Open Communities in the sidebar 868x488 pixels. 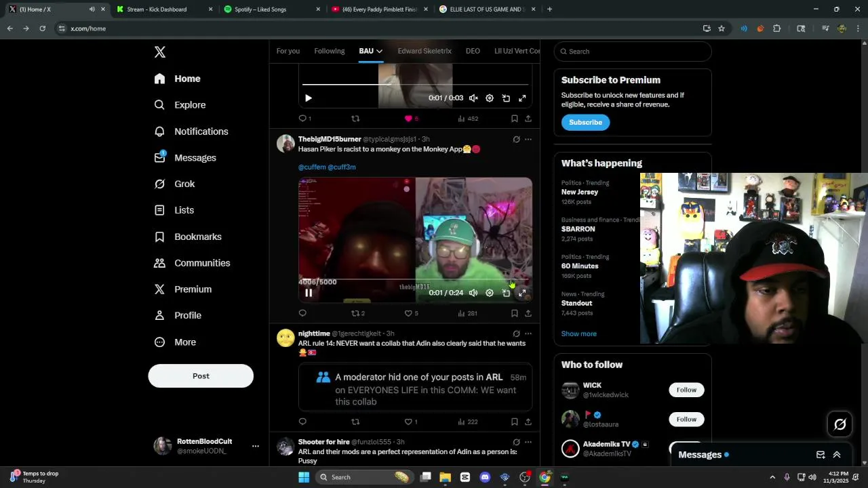[192, 263]
